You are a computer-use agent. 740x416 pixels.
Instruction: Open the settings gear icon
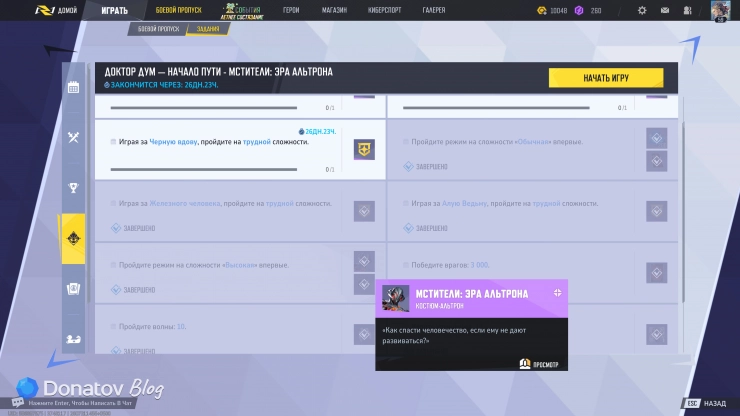(642, 10)
